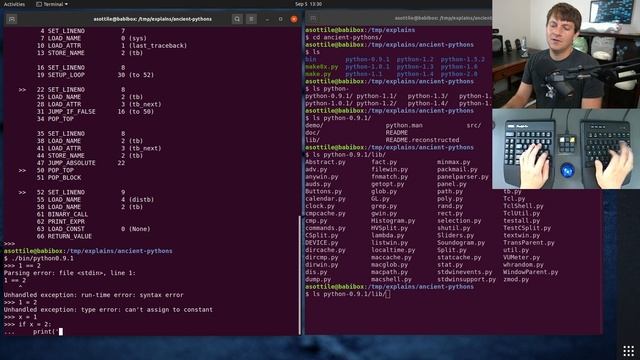
Task: Click the 'python.man' entry
Action: click(404, 125)
